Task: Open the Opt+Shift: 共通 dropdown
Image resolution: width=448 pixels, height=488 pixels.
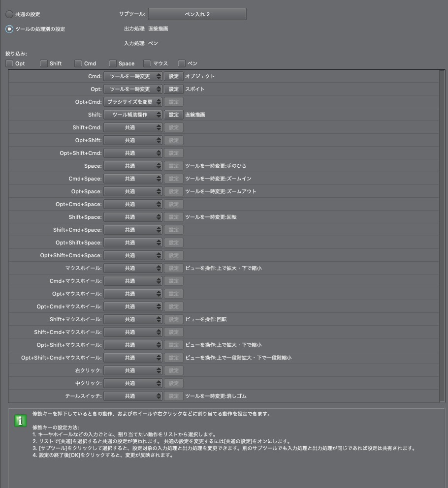Action: pyautogui.click(x=133, y=140)
